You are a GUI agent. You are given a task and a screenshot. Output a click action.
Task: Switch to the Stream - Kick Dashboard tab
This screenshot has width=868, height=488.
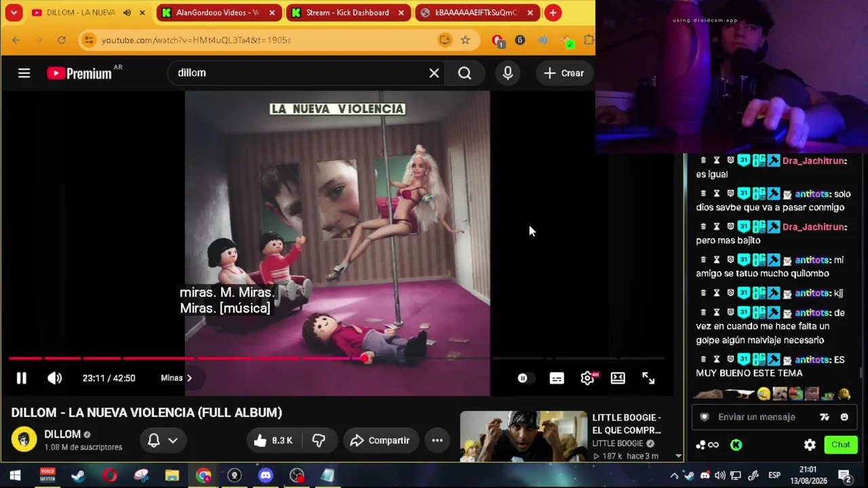(347, 13)
